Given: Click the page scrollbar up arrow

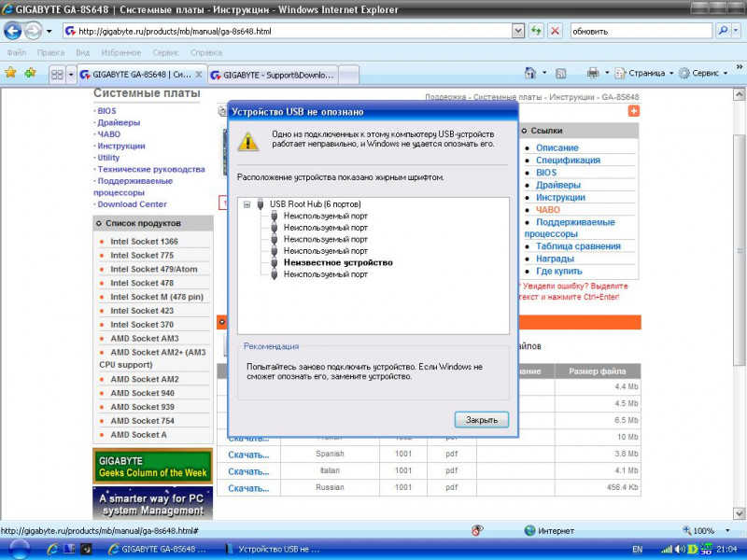Looking at the screenshot, I should point(740,94).
